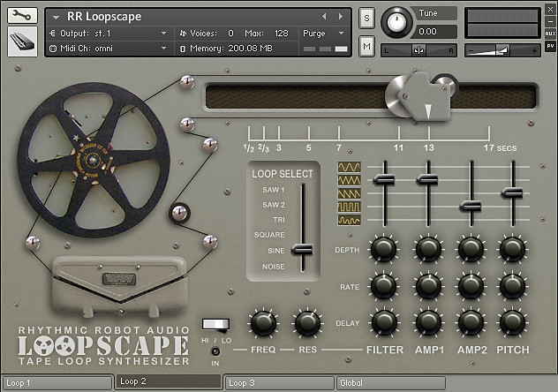Click the 17 secs loop length marker
558x392 pixels.
500,148
